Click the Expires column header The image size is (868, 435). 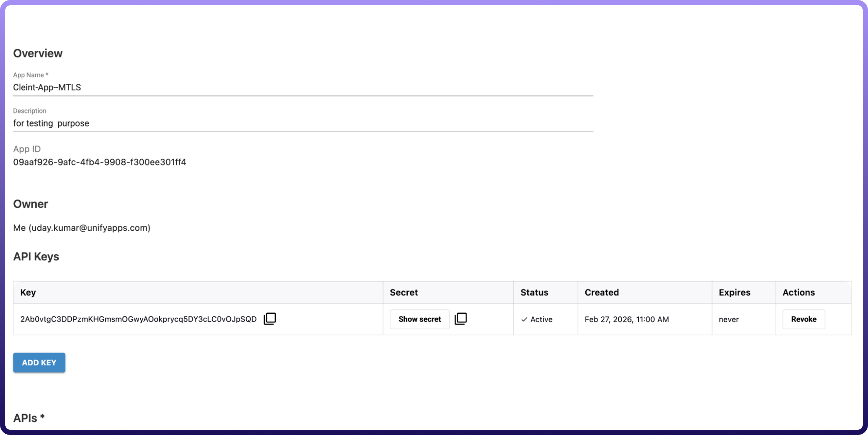734,292
